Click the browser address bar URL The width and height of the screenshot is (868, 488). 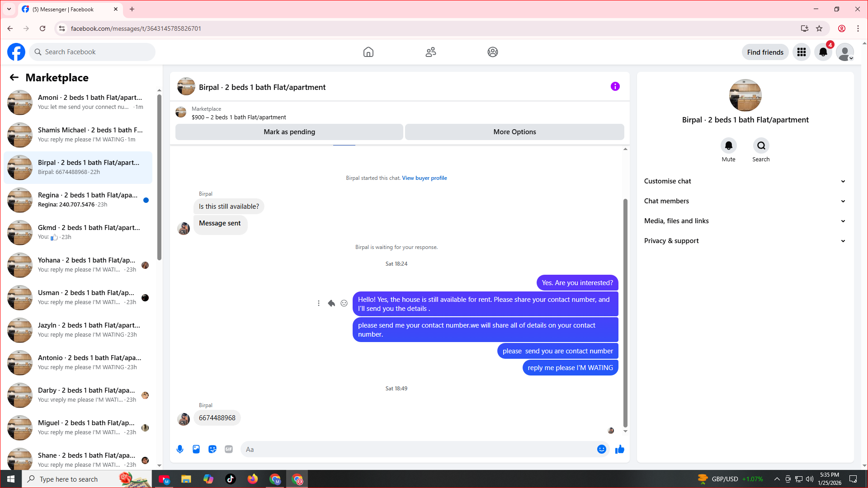[x=136, y=28]
